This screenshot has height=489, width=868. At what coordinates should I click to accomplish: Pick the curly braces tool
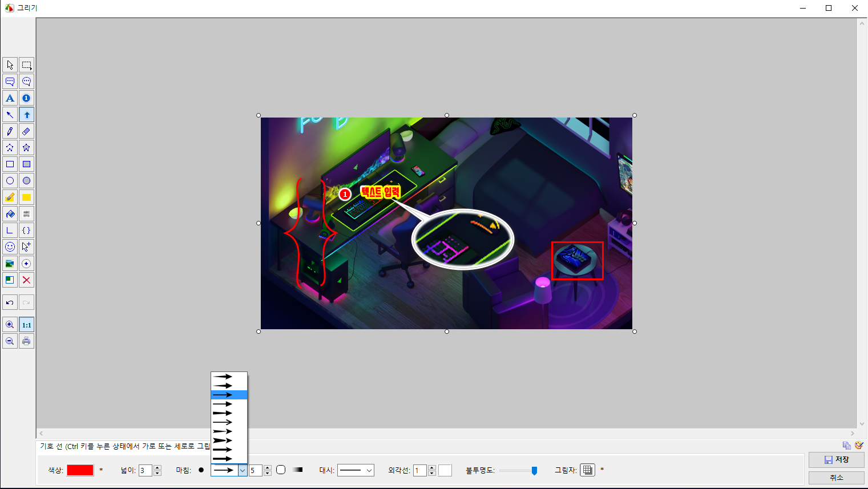point(26,231)
